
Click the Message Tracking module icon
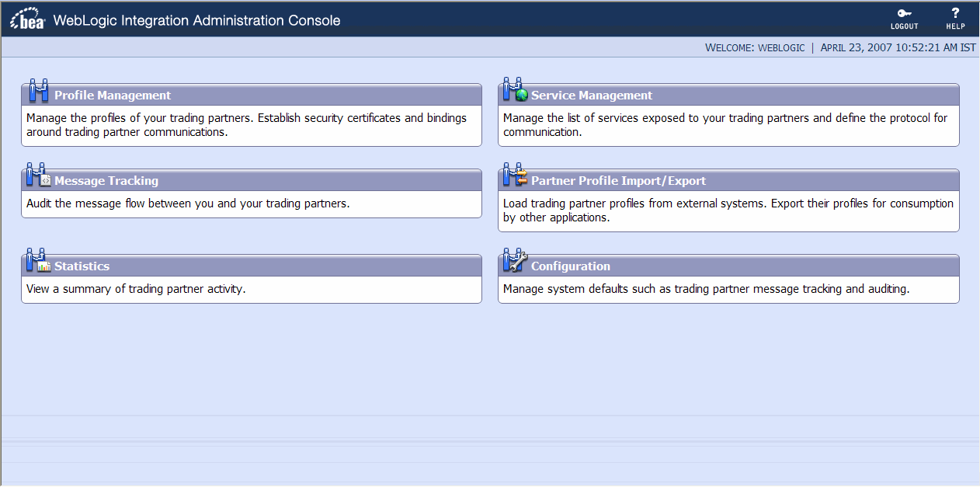point(39,176)
